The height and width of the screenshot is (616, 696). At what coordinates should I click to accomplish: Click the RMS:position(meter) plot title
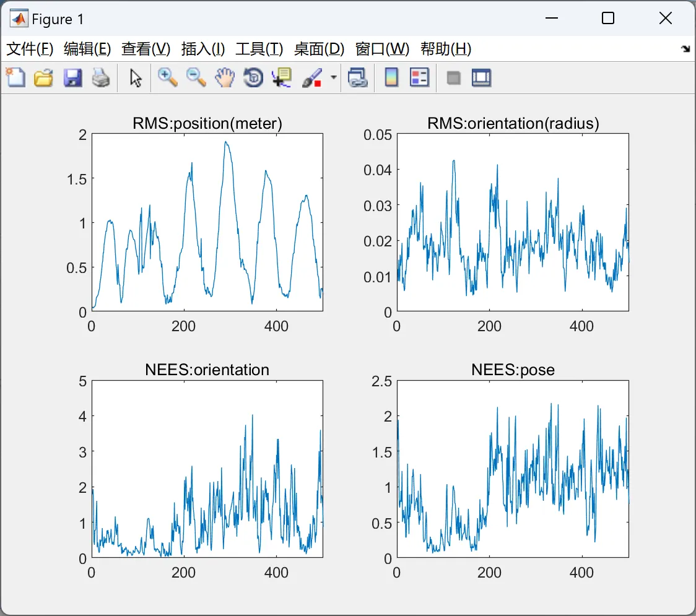point(207,123)
